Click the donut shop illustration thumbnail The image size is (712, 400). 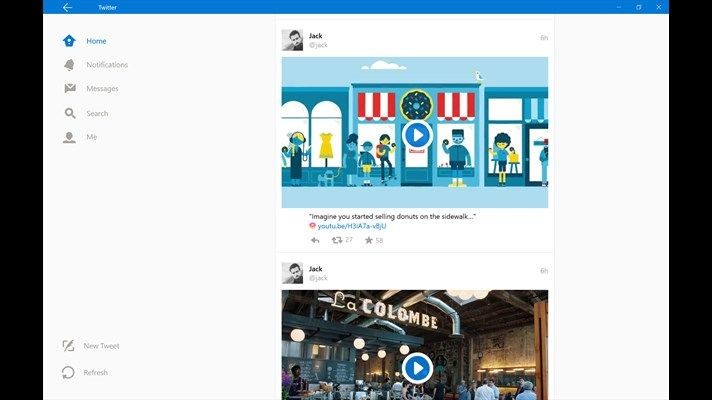tap(415, 132)
